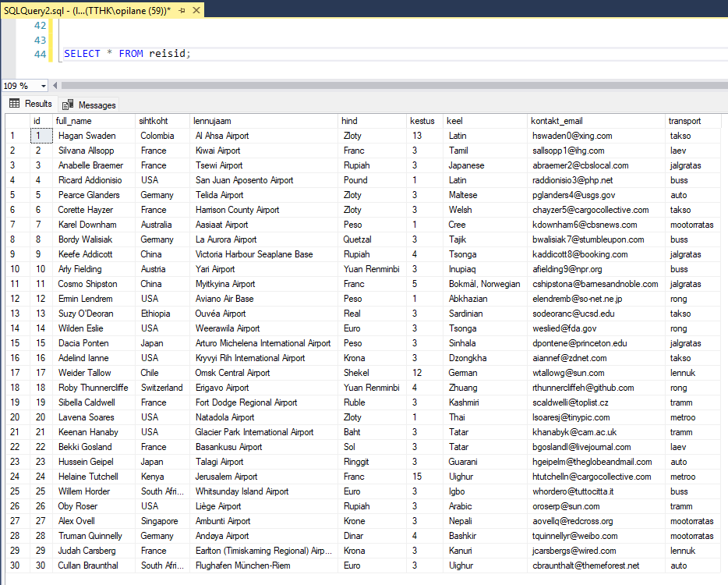728x585 pixels.
Task: Select all cells via grid corner box
Action: point(16,121)
